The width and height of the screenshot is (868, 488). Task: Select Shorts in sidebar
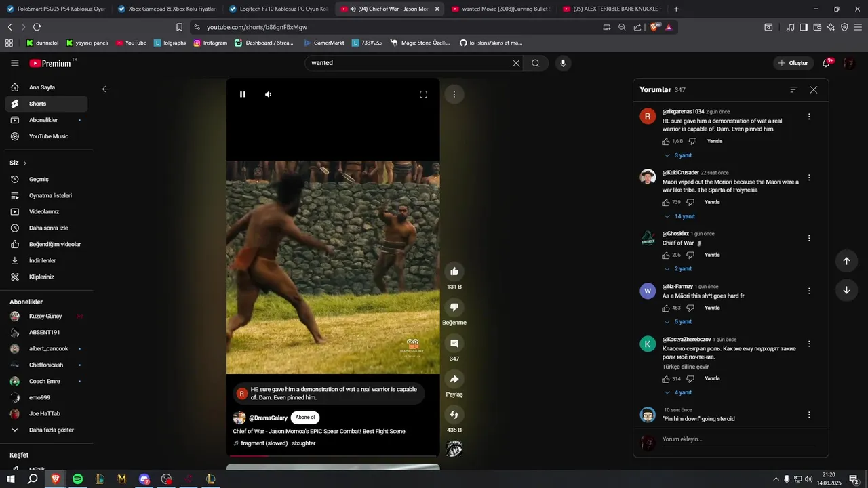[46, 104]
